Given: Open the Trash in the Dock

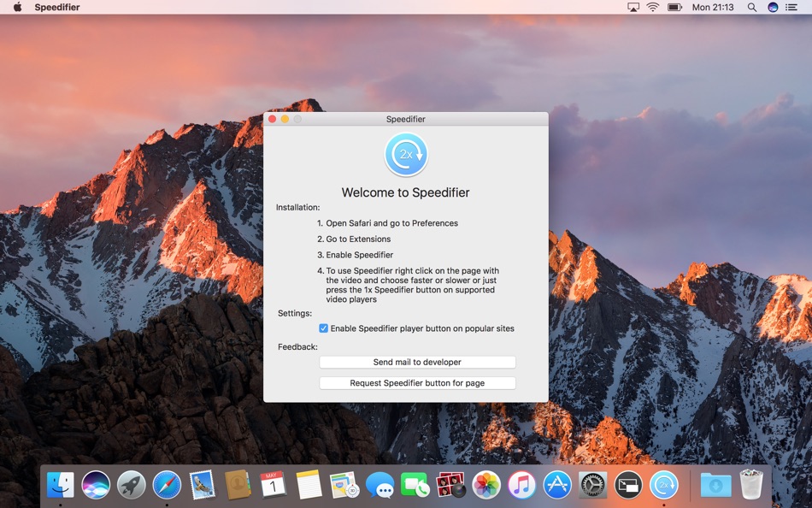Looking at the screenshot, I should (x=751, y=485).
